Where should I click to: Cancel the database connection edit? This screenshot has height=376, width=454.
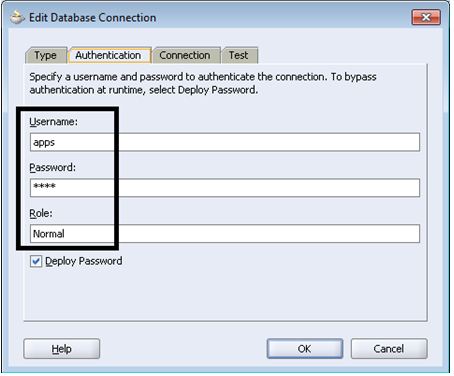[x=389, y=349]
